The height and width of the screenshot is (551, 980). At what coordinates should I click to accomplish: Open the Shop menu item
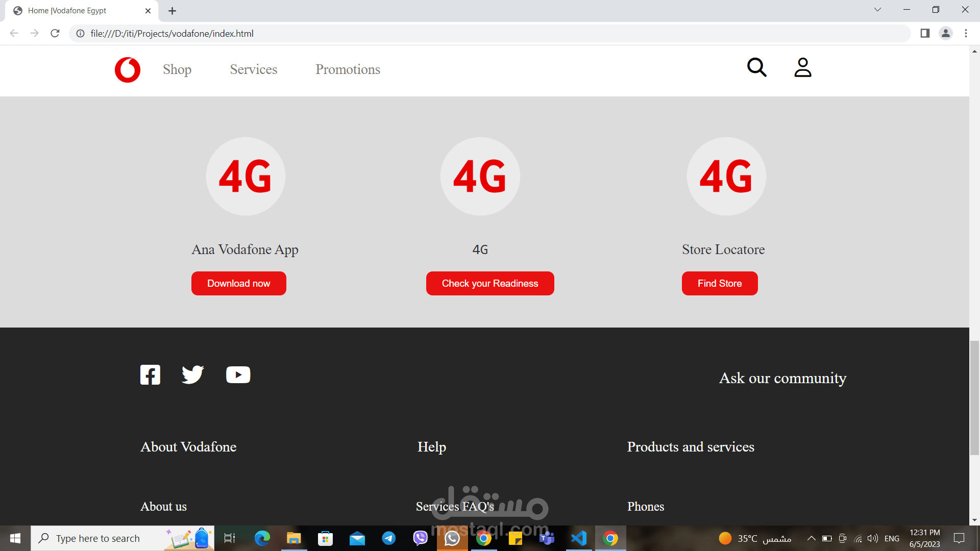tap(177, 69)
